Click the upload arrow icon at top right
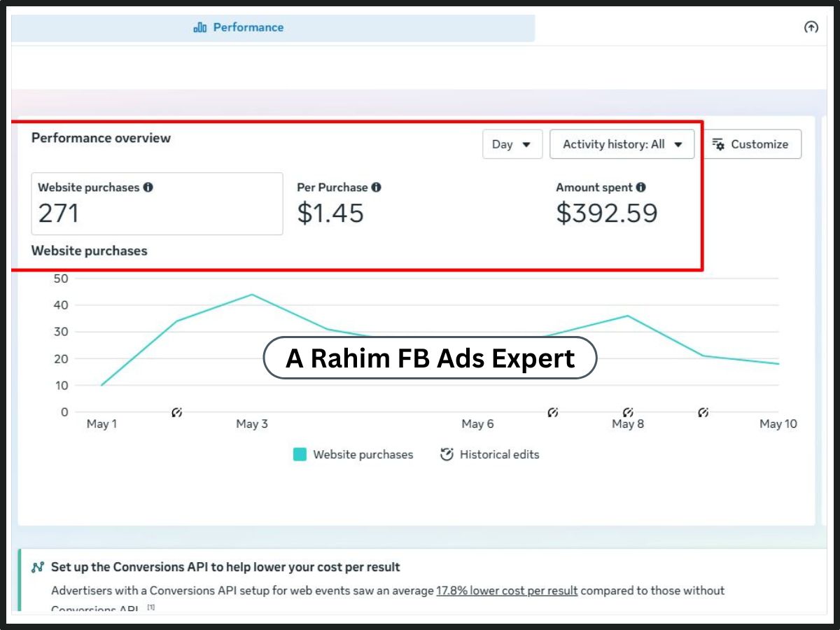 coord(811,27)
